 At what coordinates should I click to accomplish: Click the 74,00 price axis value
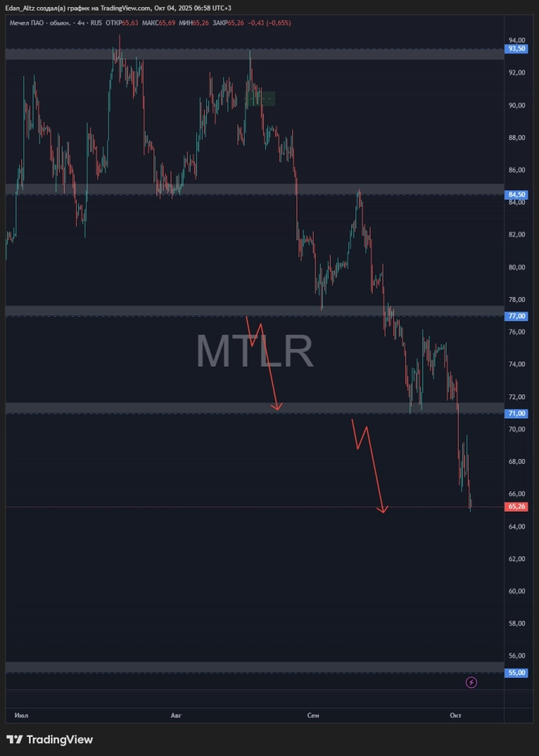[517, 364]
